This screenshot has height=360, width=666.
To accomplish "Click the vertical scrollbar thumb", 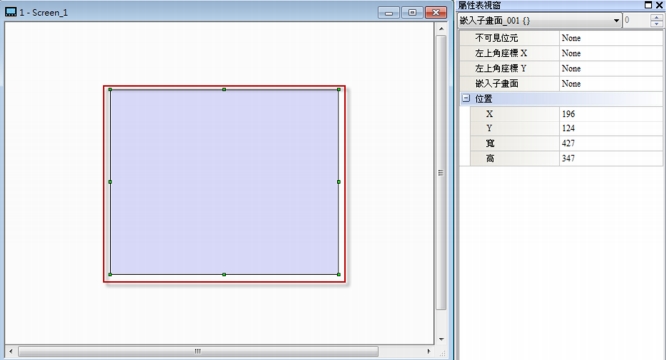I will 441,172.
